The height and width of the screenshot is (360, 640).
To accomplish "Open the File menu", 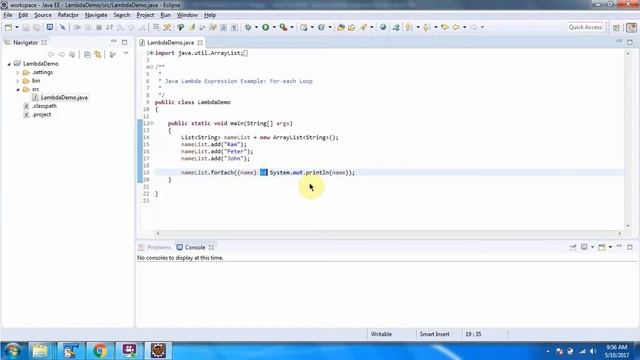I will point(8,15).
